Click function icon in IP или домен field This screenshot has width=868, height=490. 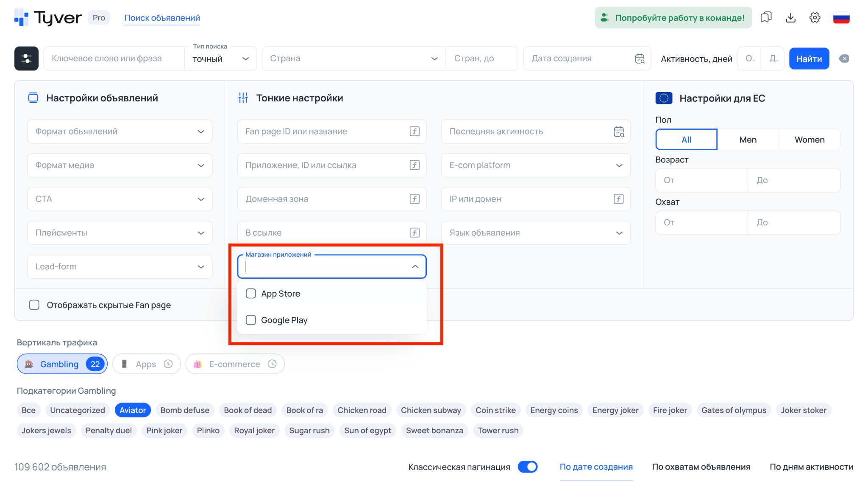(619, 199)
